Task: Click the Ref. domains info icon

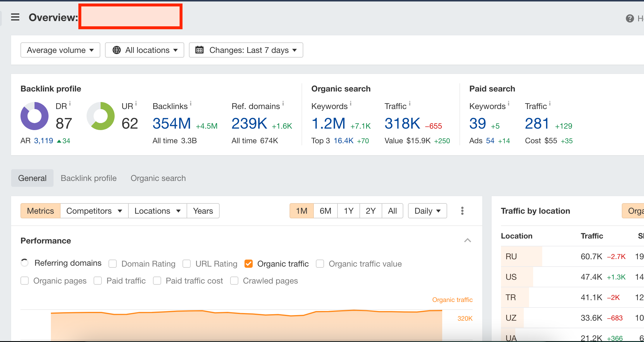Action: coord(283,103)
